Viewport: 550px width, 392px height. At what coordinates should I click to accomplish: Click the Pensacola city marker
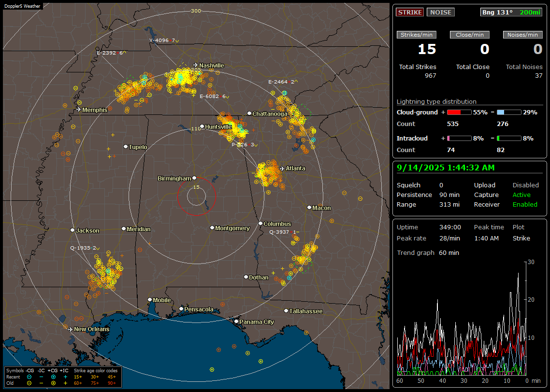pos(181,308)
